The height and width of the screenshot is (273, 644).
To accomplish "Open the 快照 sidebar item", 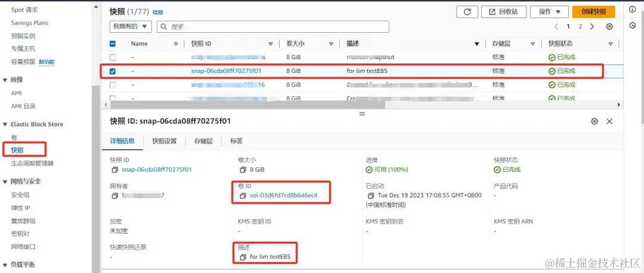I will [17, 150].
